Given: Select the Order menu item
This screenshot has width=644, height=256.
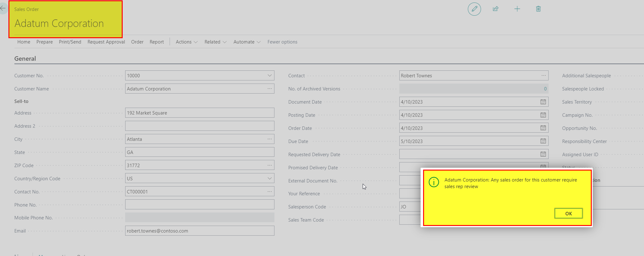Looking at the screenshot, I should click(x=137, y=42).
